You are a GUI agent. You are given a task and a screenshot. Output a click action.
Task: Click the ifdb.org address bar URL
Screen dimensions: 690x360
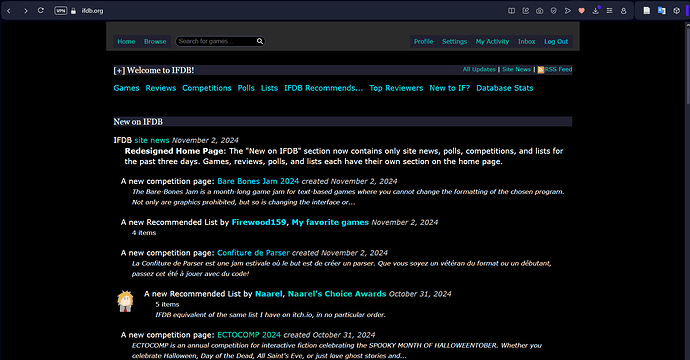[x=92, y=11]
